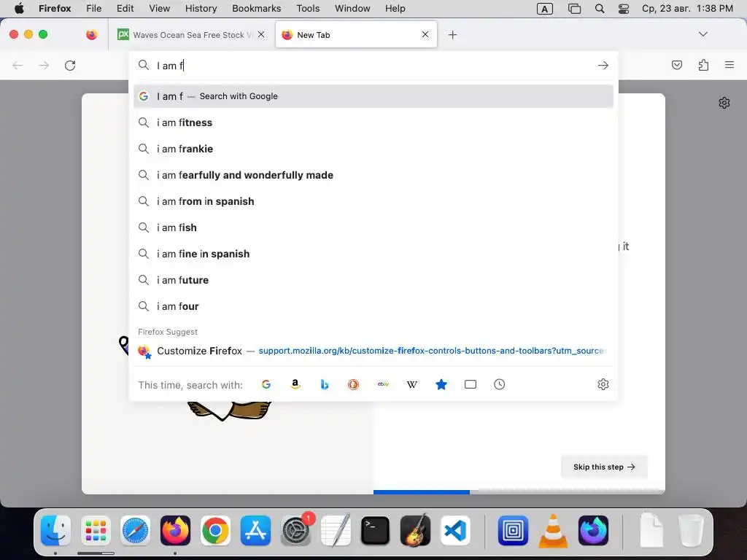747x560 pixels.
Task: Open the View menu
Action: [159, 9]
